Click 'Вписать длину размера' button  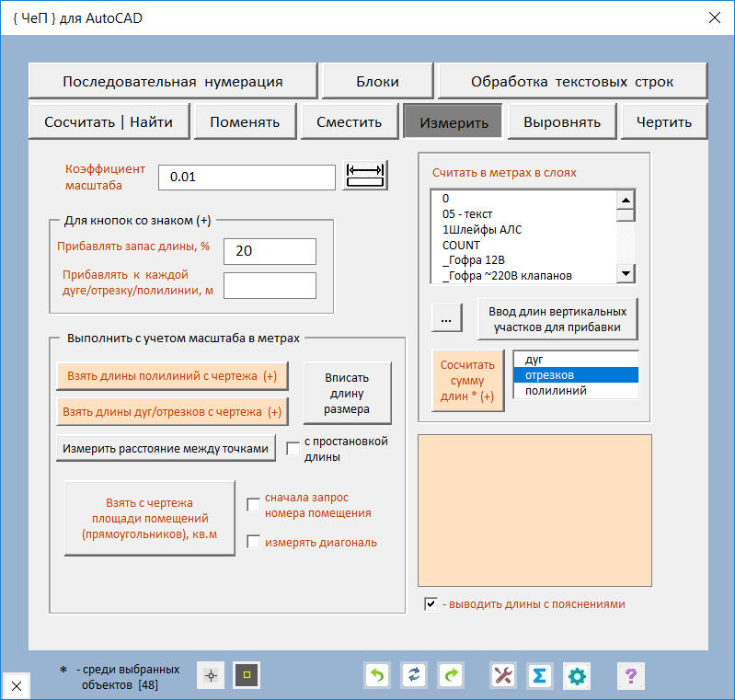pyautogui.click(x=347, y=393)
